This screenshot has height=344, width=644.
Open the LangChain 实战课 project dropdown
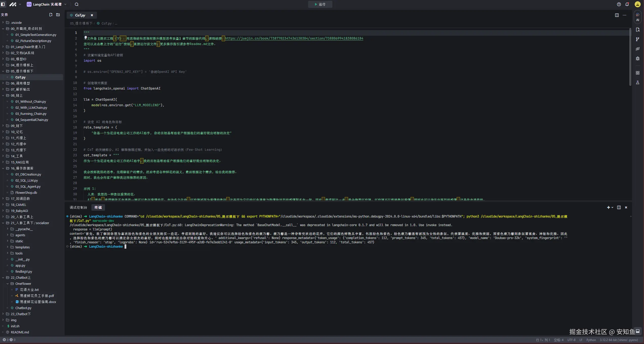(47, 4)
